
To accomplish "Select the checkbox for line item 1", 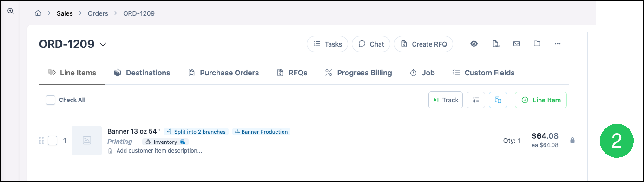I will tap(53, 141).
